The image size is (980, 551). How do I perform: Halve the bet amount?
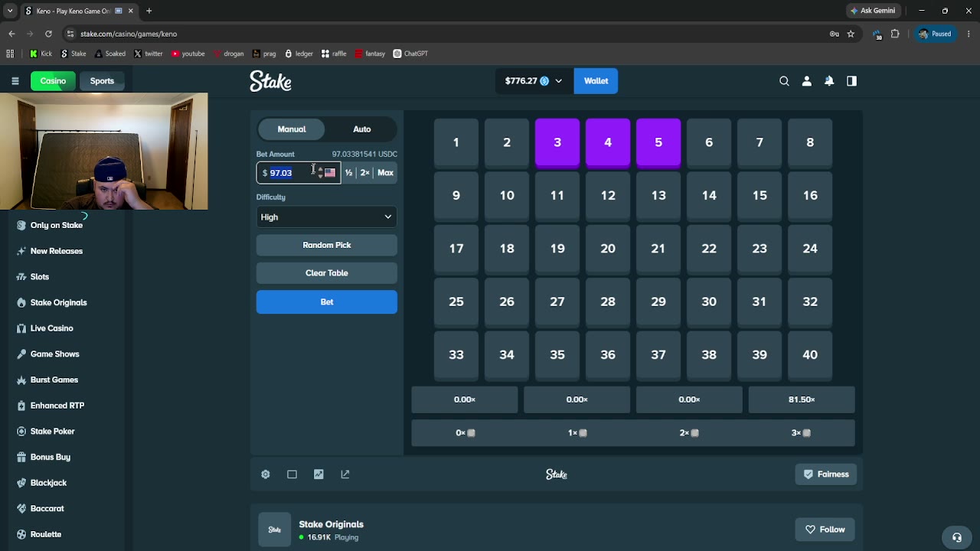[x=348, y=173]
